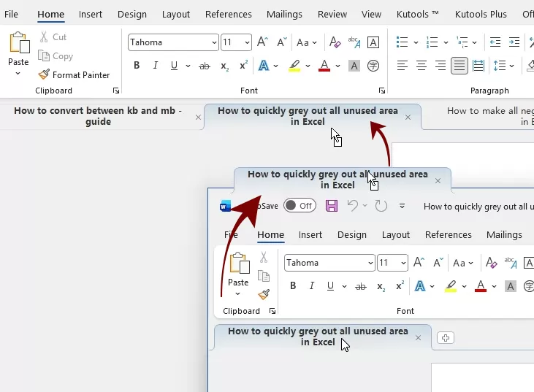The width and height of the screenshot is (534, 392).
Task: Decrease font size in the back window
Action: coord(282,42)
